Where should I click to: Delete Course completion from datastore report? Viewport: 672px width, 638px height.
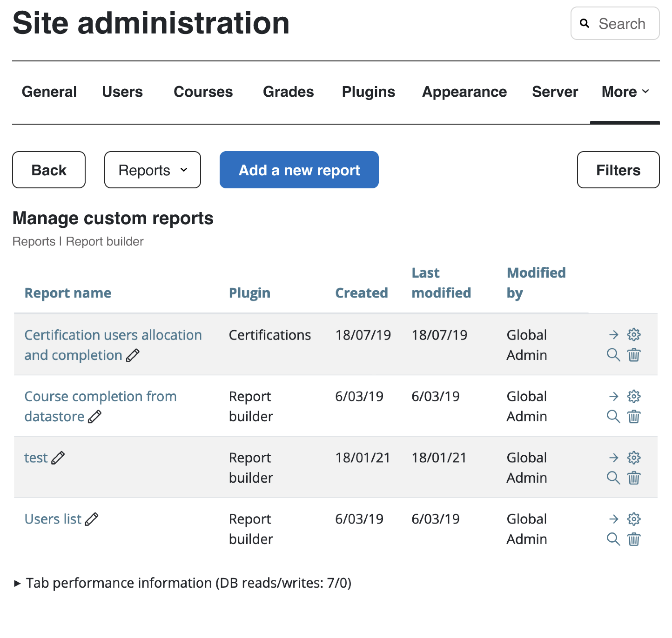[634, 417]
